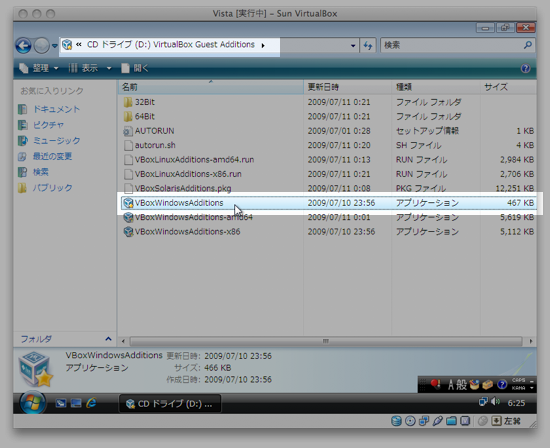This screenshot has width=550, height=448.
Task: Click the volume speaker tray icon
Action: pyautogui.click(x=495, y=402)
